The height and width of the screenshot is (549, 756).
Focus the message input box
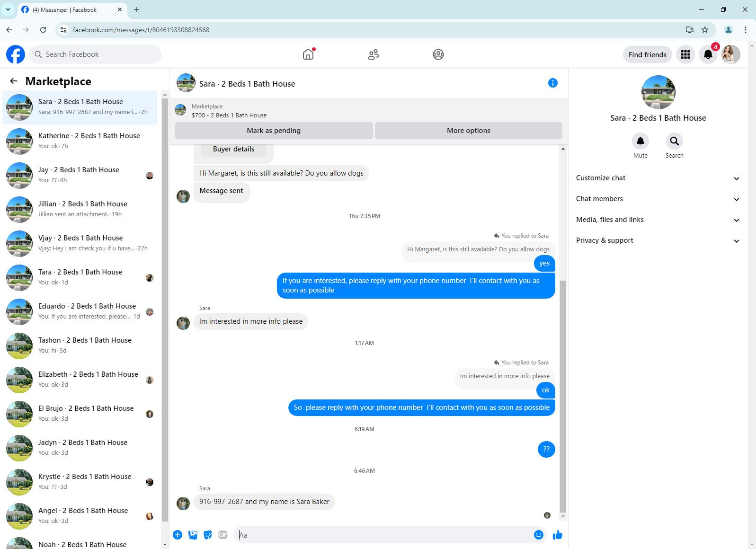383,535
